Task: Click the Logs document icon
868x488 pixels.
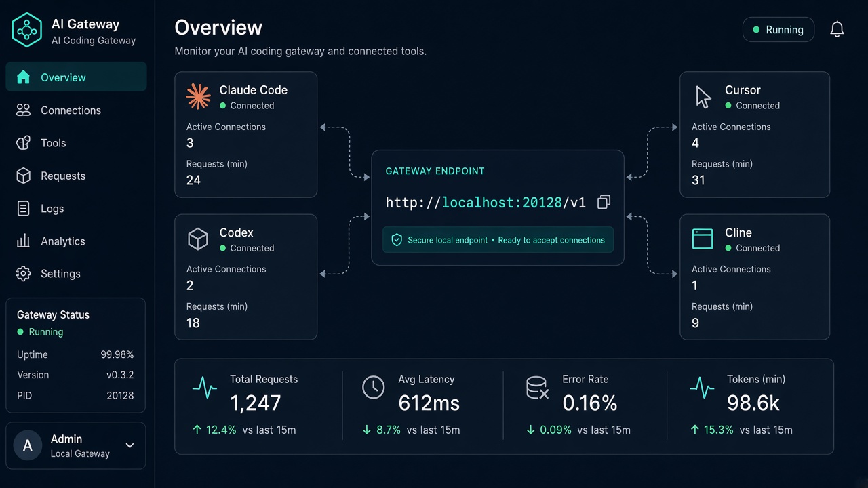Action: pos(24,209)
